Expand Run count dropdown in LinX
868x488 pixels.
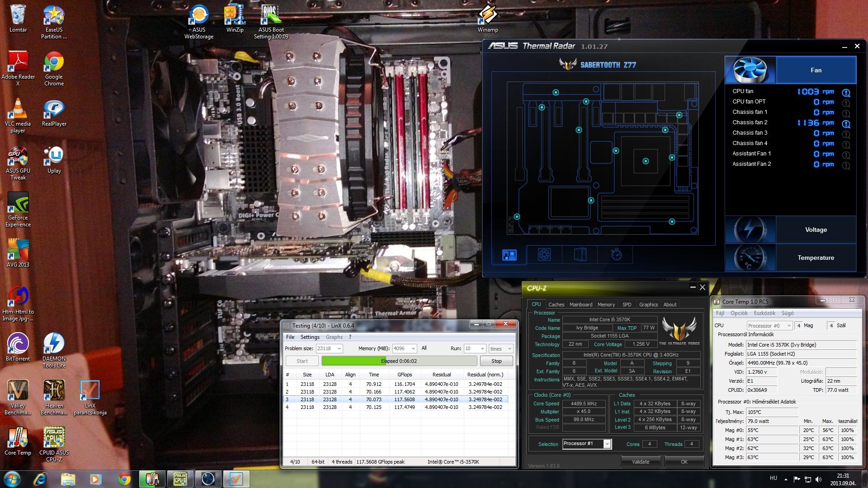click(482, 349)
